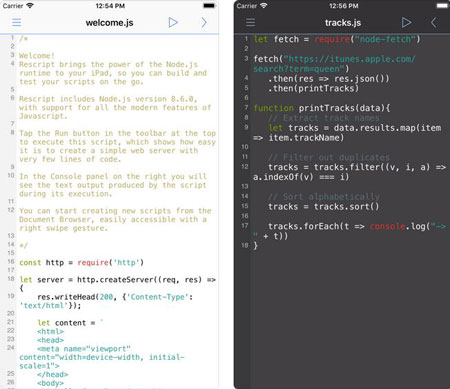The height and width of the screenshot is (389, 450).
Task: Tap the left chevron in tracks.js toolbar
Action: click(x=433, y=22)
